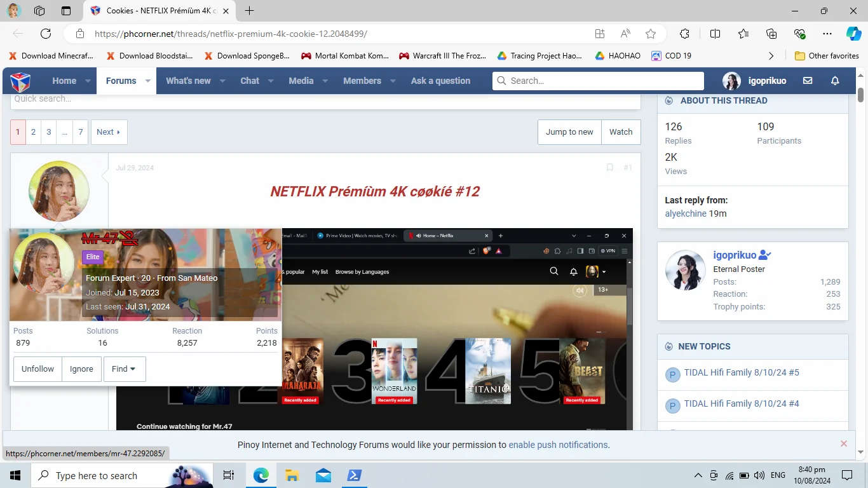Viewport: 868px width, 488px height.
Task: Open Windows Start menu
Action: tap(15, 475)
